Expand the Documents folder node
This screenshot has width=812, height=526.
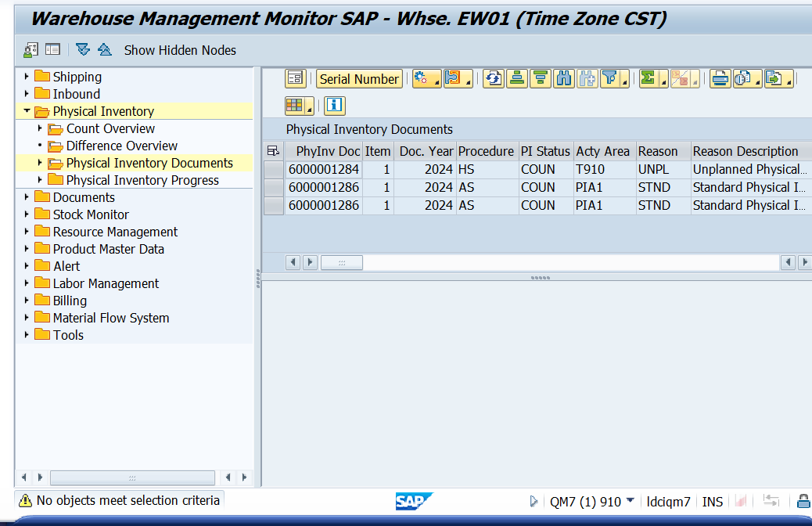27,197
